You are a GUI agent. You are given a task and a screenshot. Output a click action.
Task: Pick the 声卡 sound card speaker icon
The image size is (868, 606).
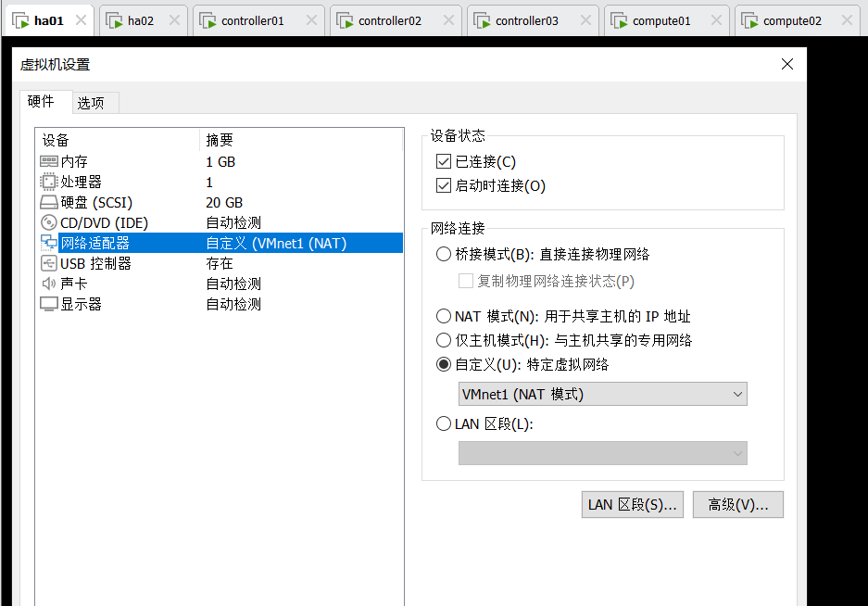click(49, 284)
